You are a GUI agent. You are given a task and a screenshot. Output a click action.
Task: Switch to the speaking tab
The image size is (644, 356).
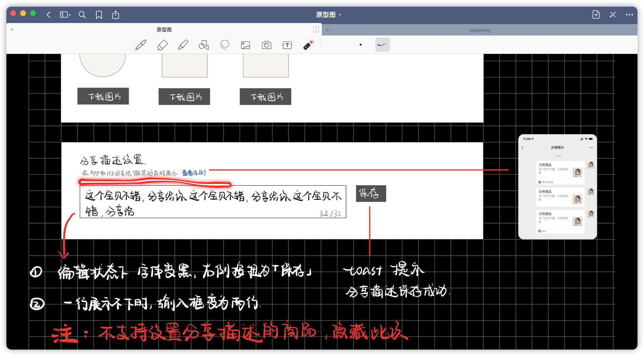(479, 30)
